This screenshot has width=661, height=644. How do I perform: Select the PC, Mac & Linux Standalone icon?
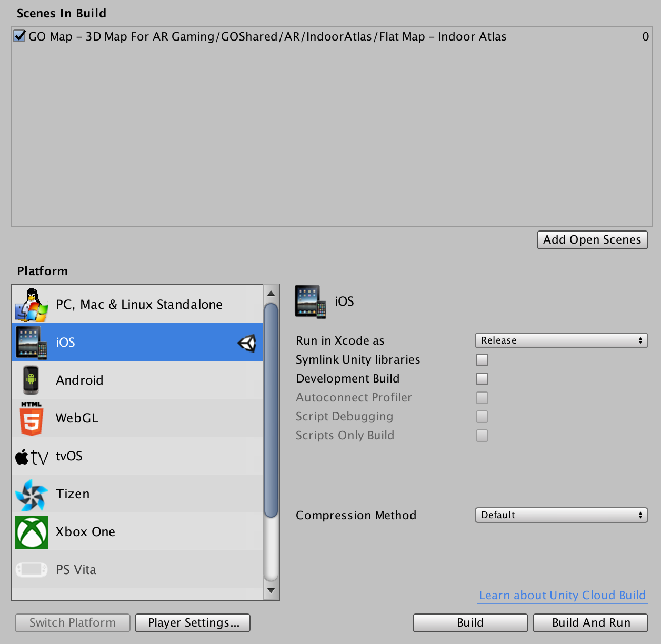pos(31,304)
